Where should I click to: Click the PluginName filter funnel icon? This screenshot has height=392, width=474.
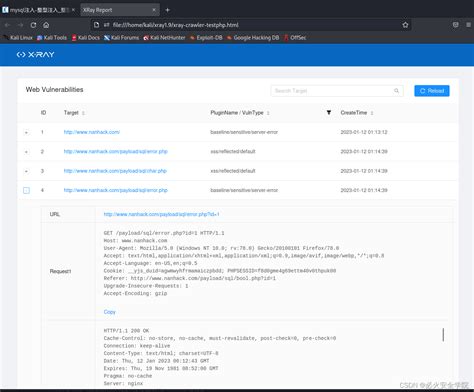pos(329,113)
